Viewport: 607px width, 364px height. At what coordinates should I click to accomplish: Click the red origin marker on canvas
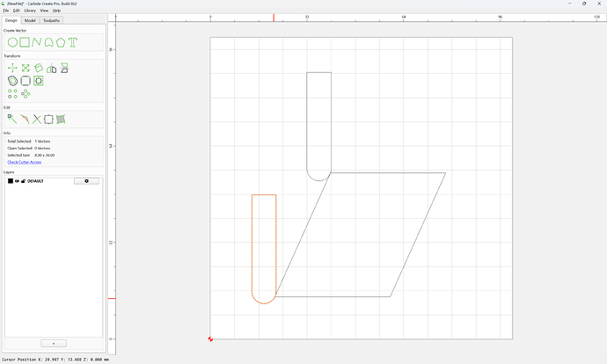click(x=210, y=339)
